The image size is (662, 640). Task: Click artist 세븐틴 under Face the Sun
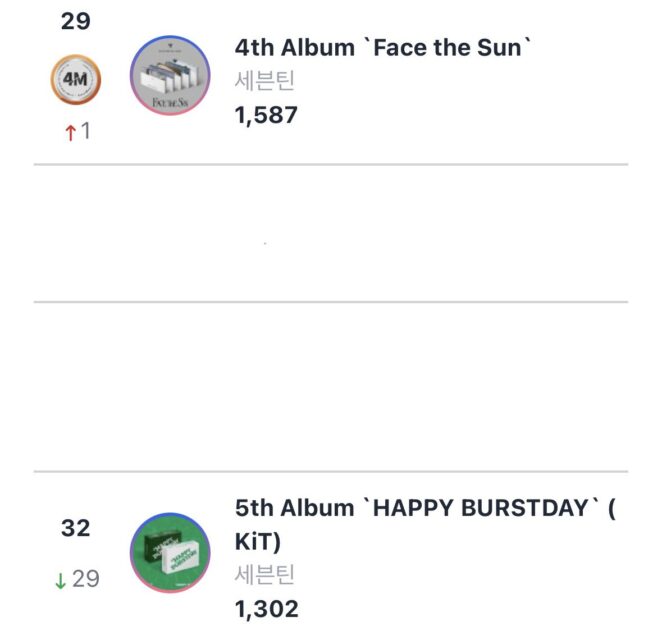[x=265, y=81]
